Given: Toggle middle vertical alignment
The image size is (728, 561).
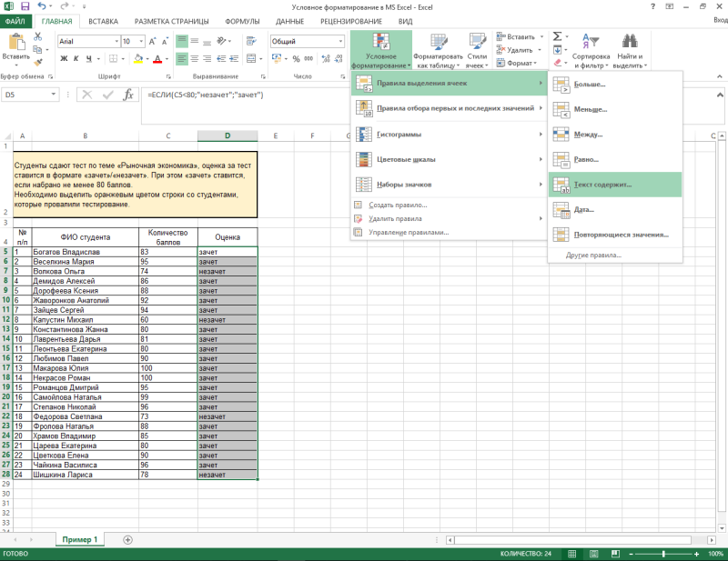Looking at the screenshot, I should 195,41.
